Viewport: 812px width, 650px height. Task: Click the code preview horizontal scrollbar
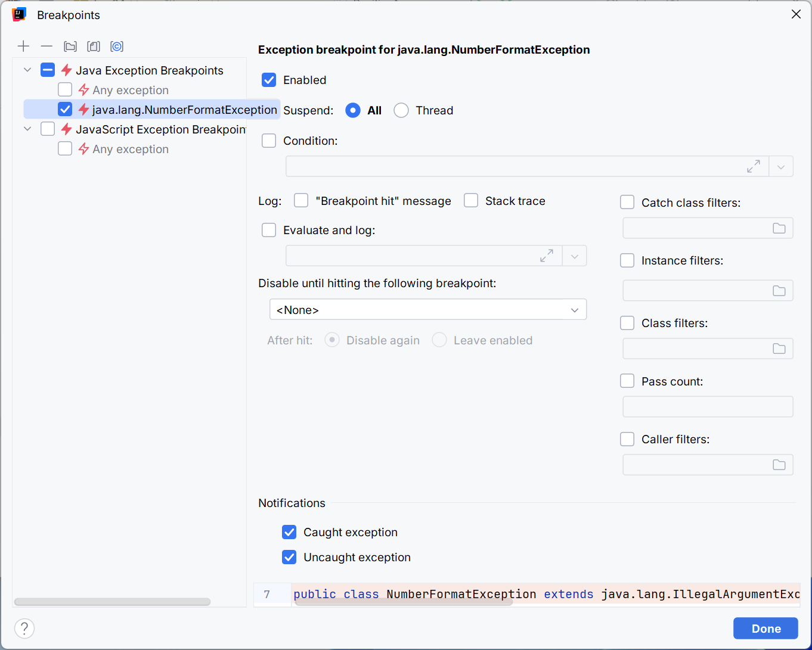(404, 603)
